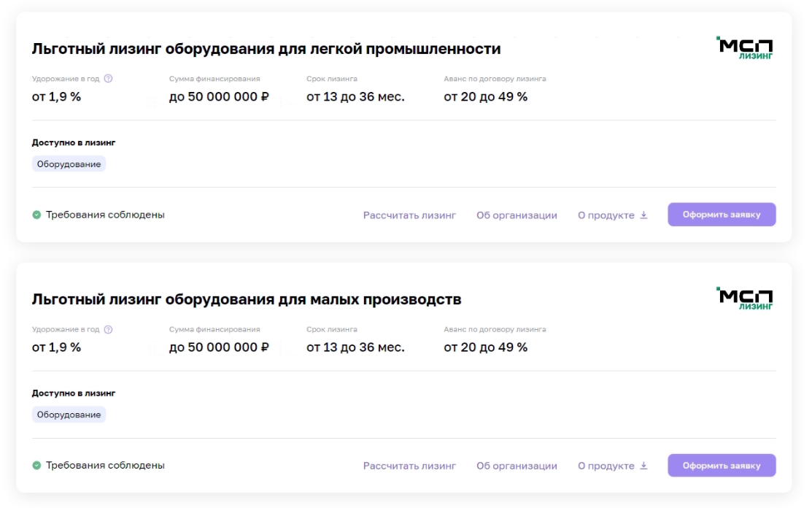Click green checkmark status icon in light industry card
This screenshot has width=812, height=508.
click(36, 215)
